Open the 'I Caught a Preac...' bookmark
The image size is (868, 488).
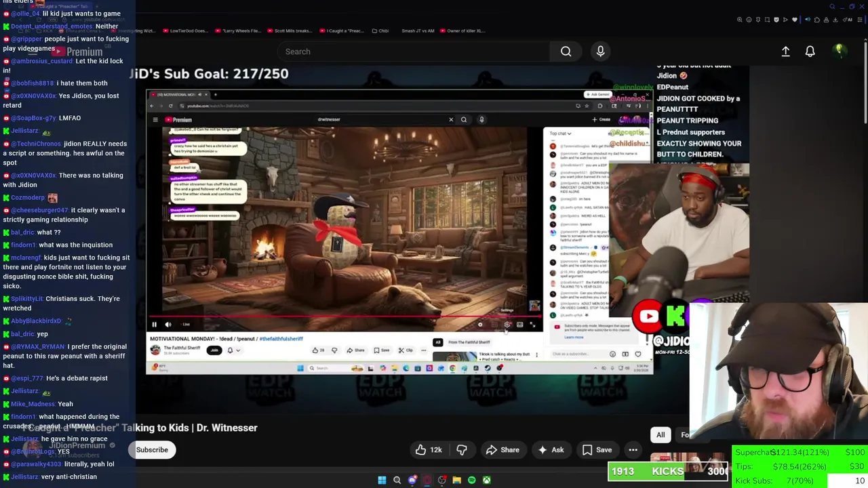point(342,30)
